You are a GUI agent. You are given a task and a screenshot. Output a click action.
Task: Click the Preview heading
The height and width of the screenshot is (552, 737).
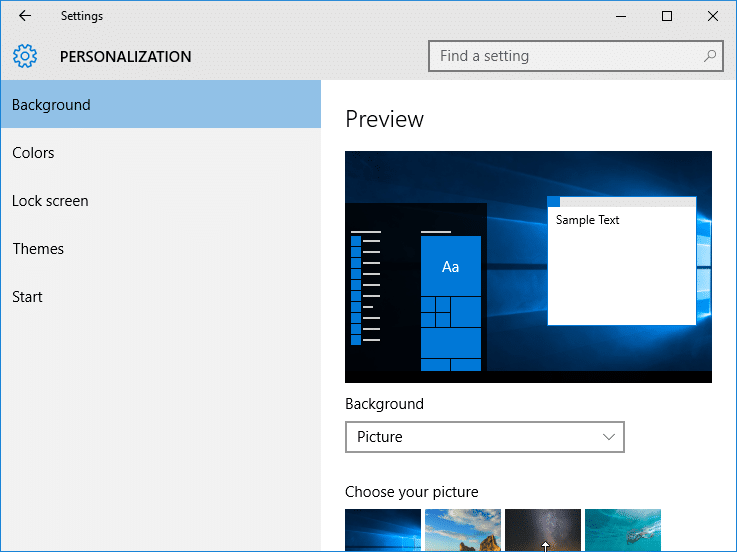tap(384, 119)
